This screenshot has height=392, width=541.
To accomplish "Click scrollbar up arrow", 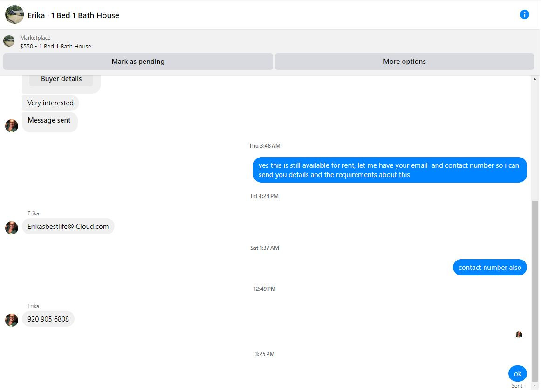I will (x=534, y=79).
